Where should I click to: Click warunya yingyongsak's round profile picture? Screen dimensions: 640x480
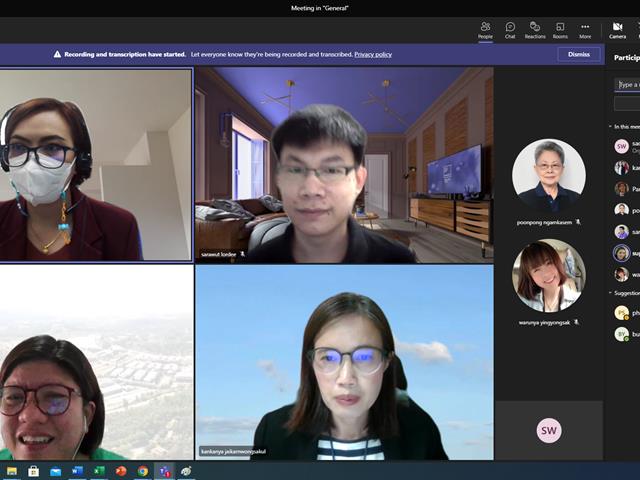click(x=549, y=276)
